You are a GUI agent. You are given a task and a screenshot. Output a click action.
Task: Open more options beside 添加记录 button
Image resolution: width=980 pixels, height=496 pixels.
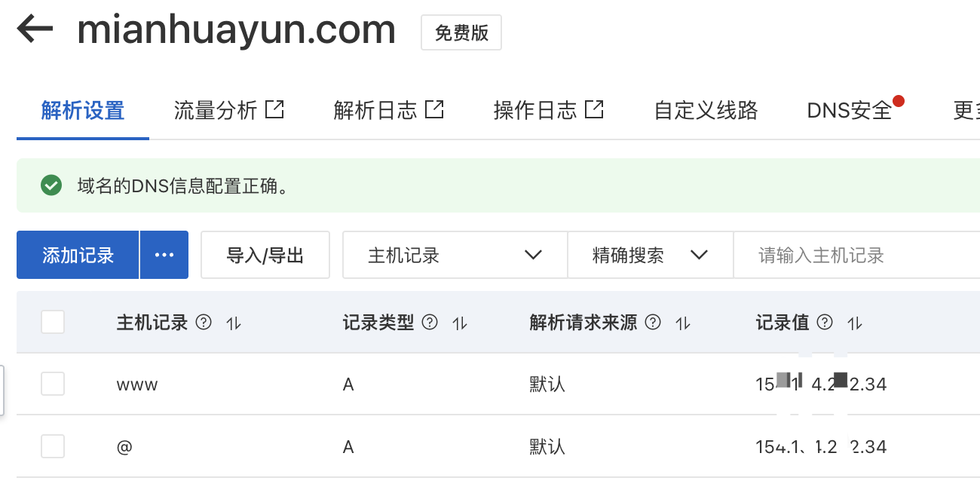point(164,256)
